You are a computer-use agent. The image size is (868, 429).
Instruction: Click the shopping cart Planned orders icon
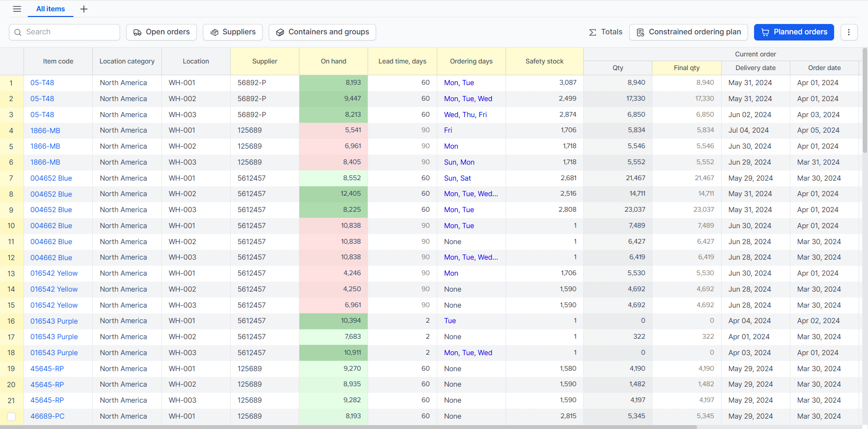pos(765,32)
